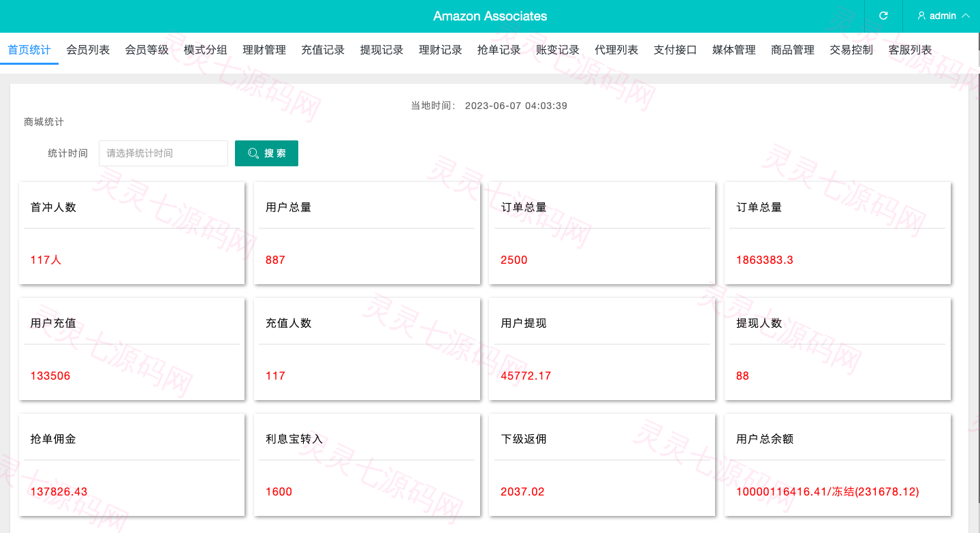Click the 下级返佣 value 2037.02
The image size is (980, 533).
click(x=522, y=491)
